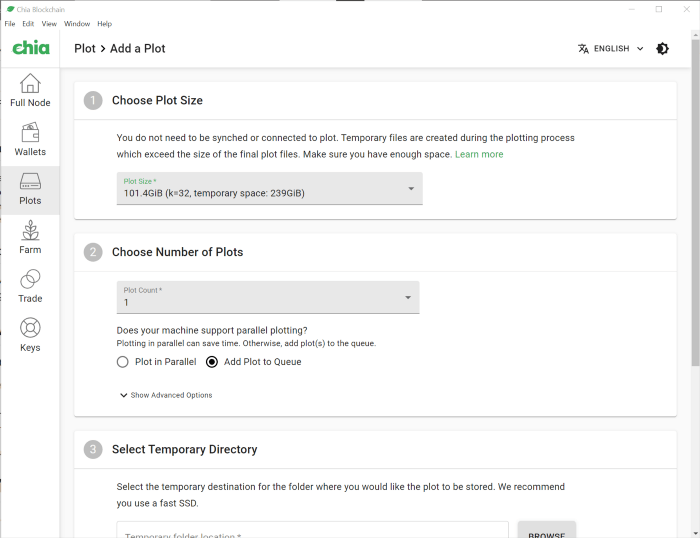Open the File menu

pos(10,23)
